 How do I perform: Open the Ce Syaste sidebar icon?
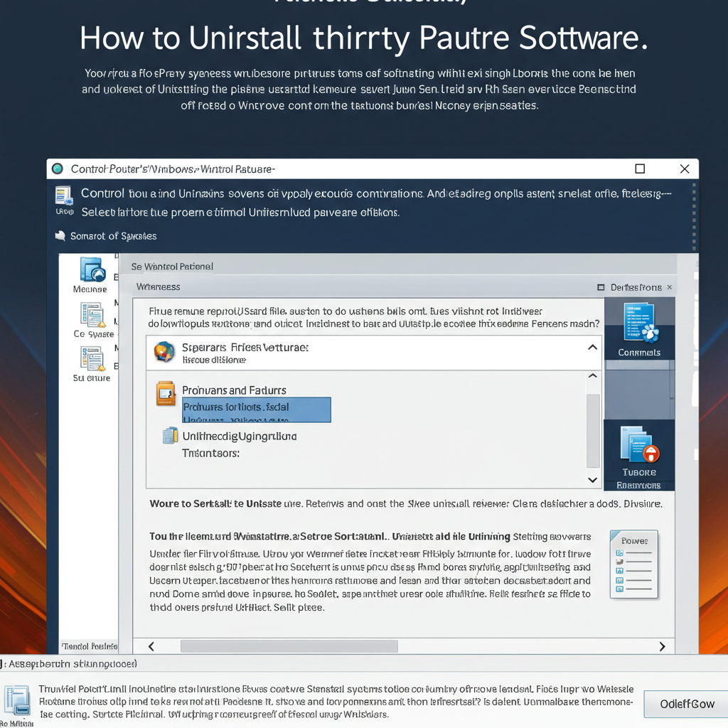pyautogui.click(x=92, y=315)
